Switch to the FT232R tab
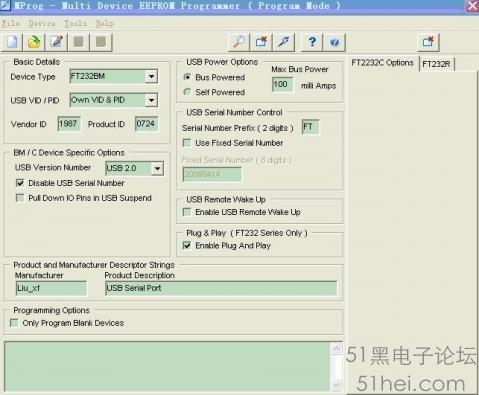This screenshot has height=395, width=479. pyautogui.click(x=436, y=64)
